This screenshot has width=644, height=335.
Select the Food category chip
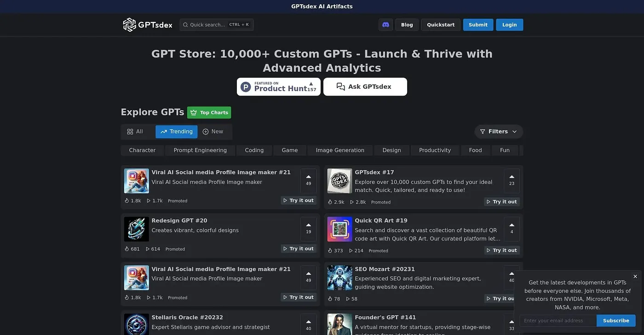475,150
